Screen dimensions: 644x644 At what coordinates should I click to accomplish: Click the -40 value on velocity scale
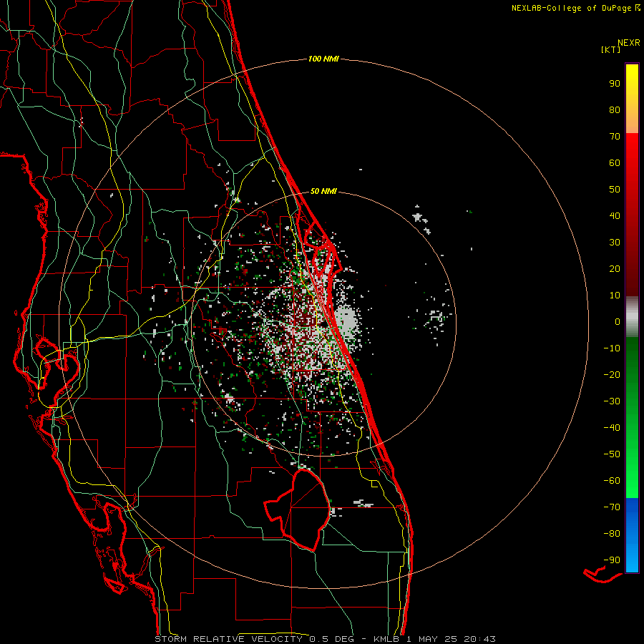[612, 428]
